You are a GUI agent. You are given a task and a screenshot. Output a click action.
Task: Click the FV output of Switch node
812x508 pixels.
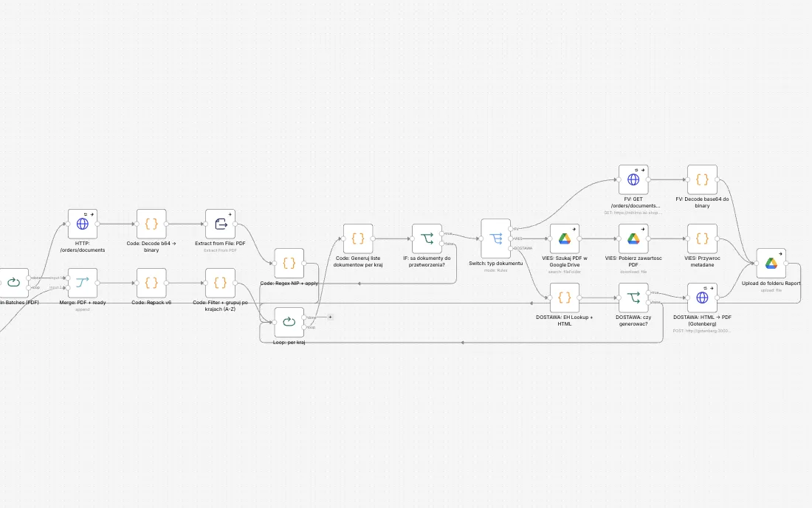click(511, 228)
